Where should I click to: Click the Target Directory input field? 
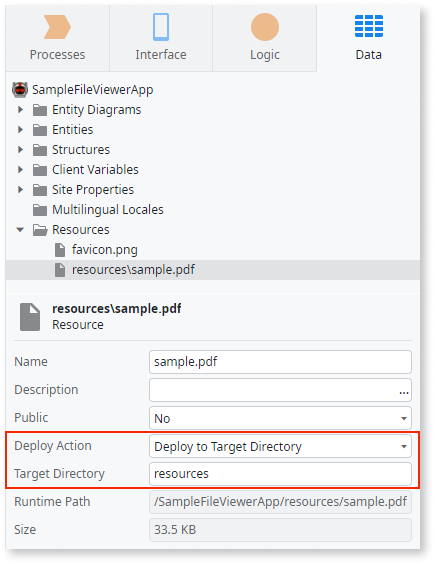(x=280, y=474)
